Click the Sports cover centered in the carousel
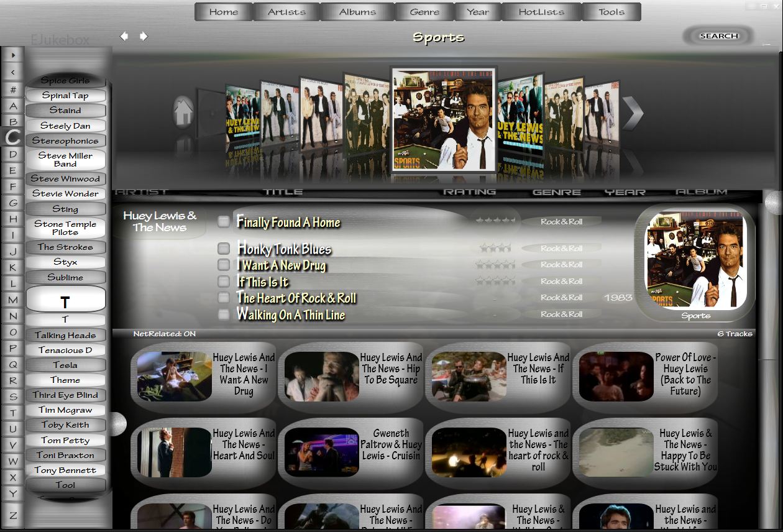Viewport: 783px width, 532px height. tap(444, 119)
